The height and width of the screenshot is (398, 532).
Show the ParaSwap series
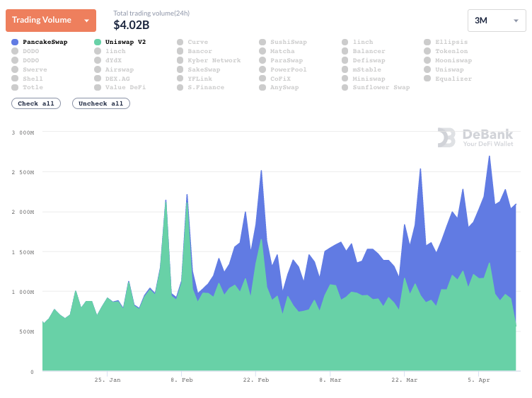point(281,60)
